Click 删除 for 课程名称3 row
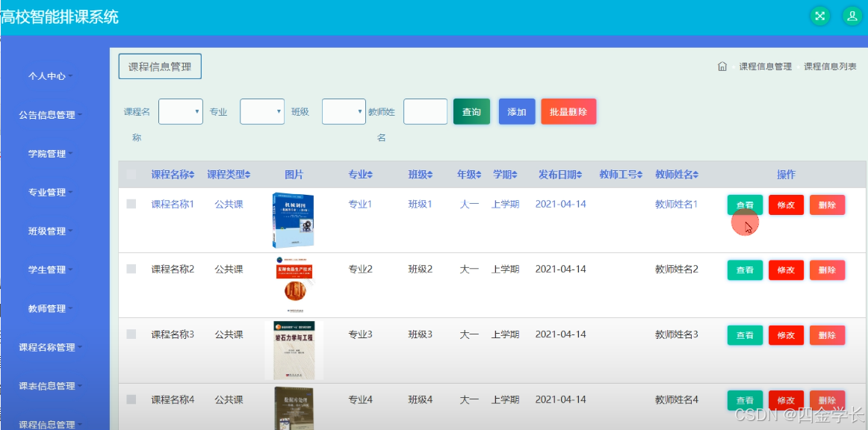The height and width of the screenshot is (430, 868). [x=827, y=334]
